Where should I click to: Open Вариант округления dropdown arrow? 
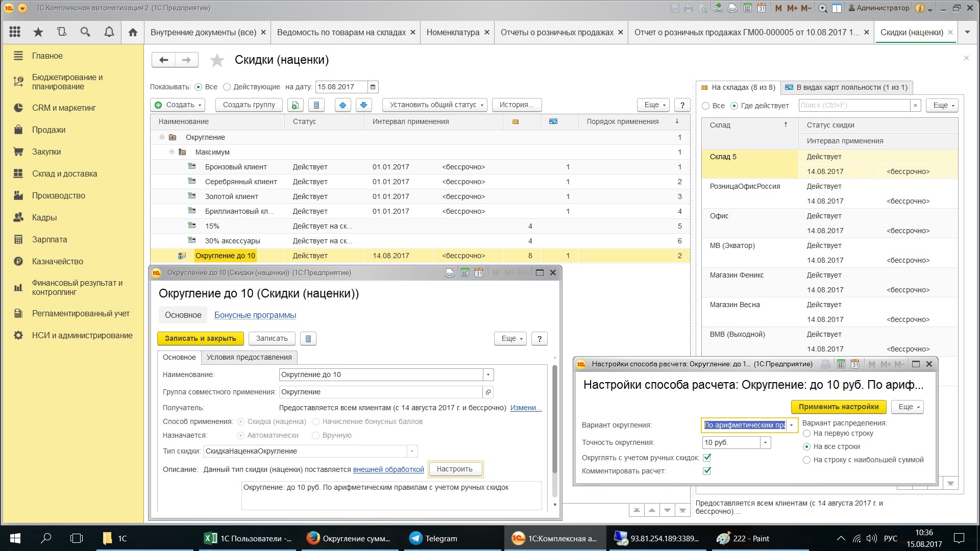tap(792, 425)
